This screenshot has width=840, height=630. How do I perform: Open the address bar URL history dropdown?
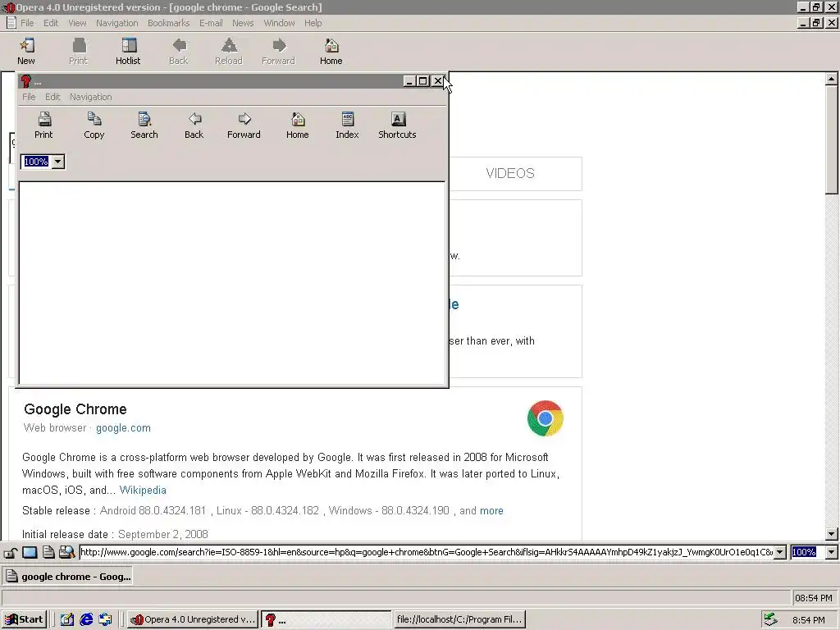click(780, 552)
